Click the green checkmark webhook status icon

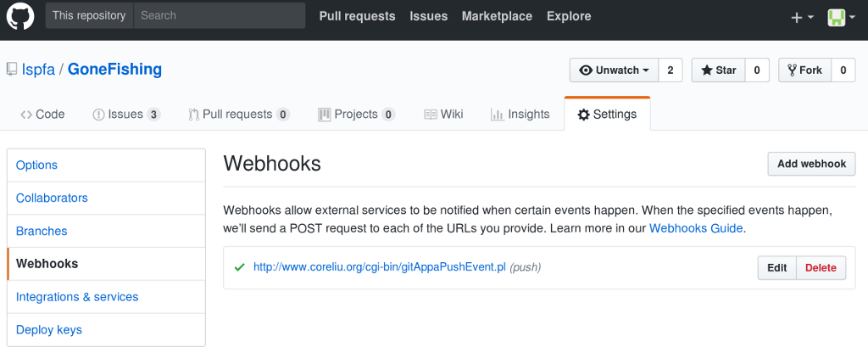pyautogui.click(x=239, y=267)
